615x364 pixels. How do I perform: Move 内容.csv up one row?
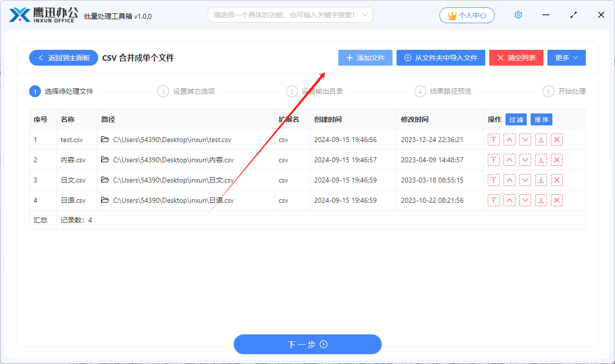point(509,160)
